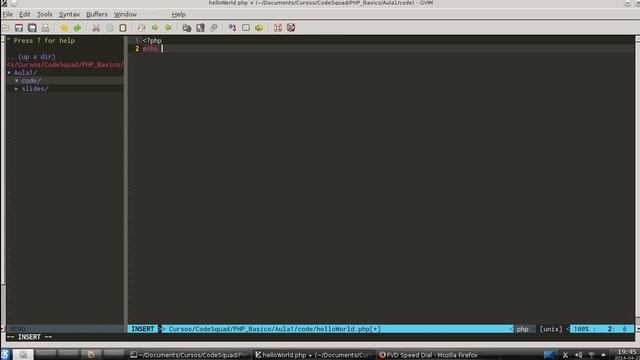Open the Tools menu
Viewport: 640px width, 360px height.
(44, 14)
